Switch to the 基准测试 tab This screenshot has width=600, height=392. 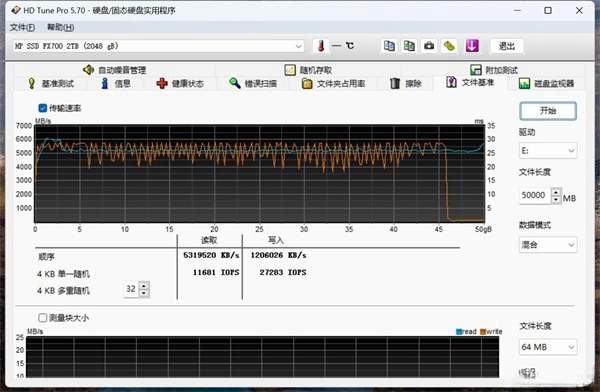tap(51, 83)
